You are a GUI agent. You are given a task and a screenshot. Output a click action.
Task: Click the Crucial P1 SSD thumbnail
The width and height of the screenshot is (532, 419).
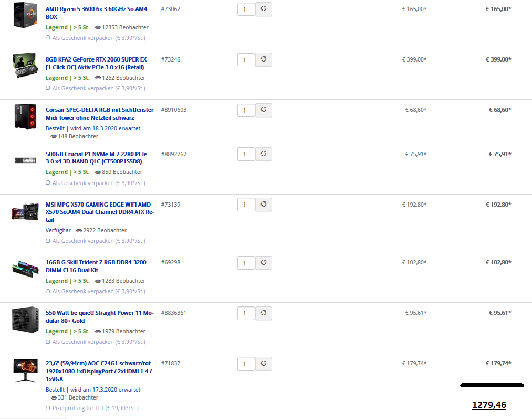pyautogui.click(x=25, y=160)
